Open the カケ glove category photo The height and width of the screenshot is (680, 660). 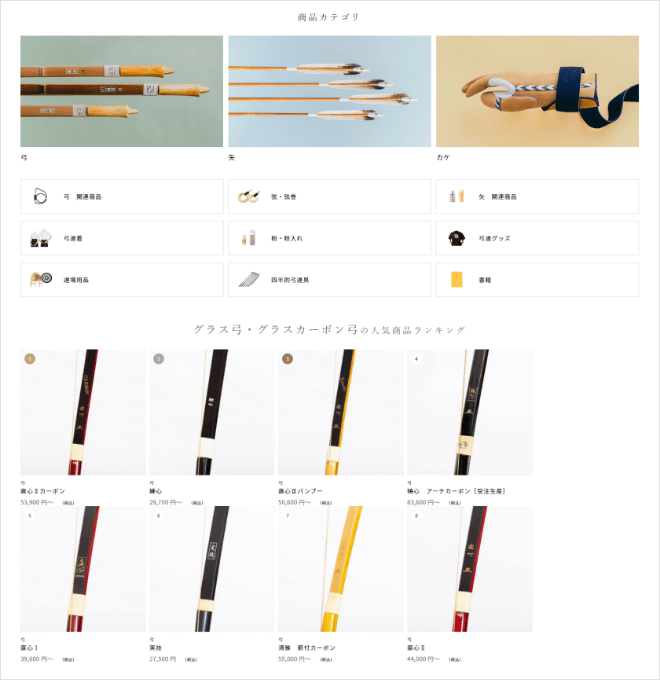pos(537,91)
